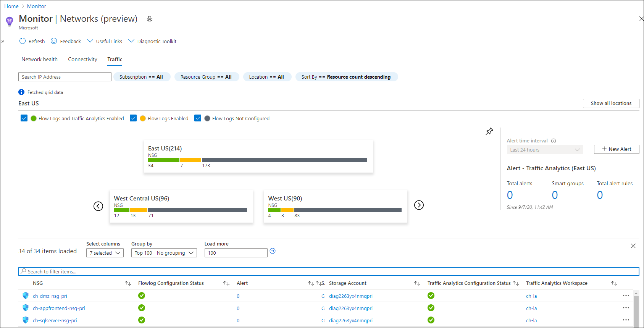
Task: Open the ellipsis menu for ch-appfrontend-nsg-pri row
Action: 626,308
